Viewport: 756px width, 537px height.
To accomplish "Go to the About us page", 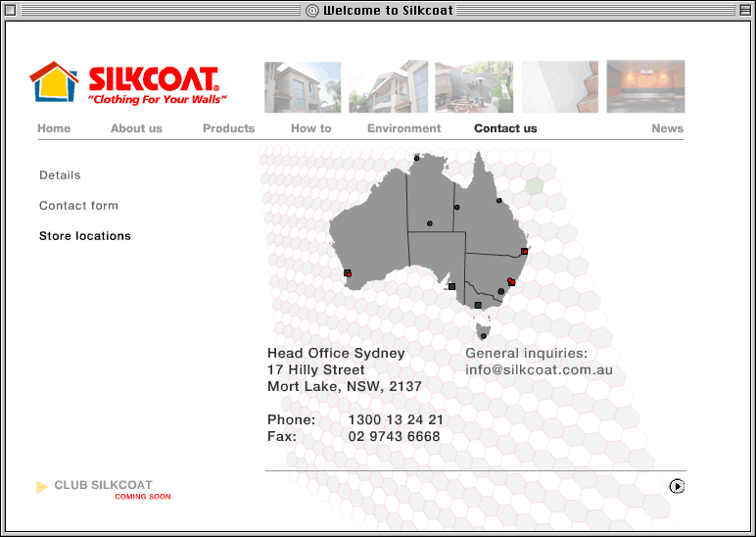I will (x=136, y=128).
